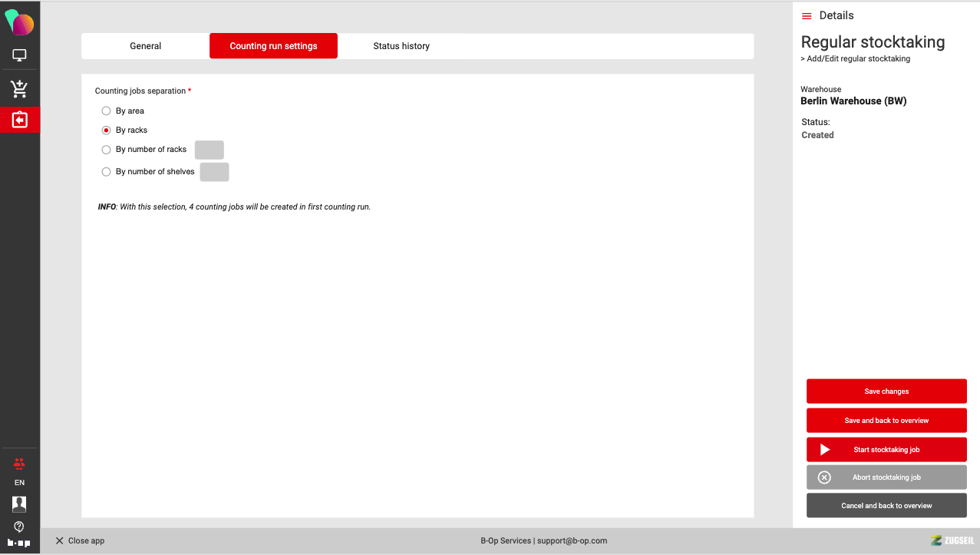Viewport: 980px width, 555px height.
Task: Switch to the General tab
Action: [145, 46]
